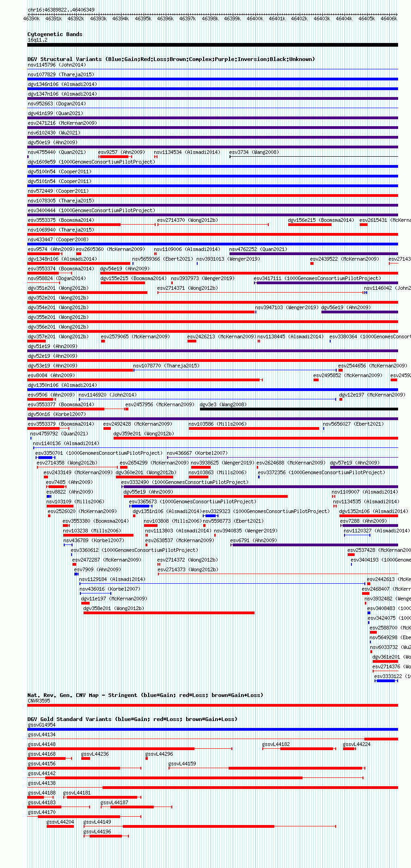Click the dgv56e19 (Ahn2009) purple bar
Screen dimensions: 411x868
click(360, 312)
